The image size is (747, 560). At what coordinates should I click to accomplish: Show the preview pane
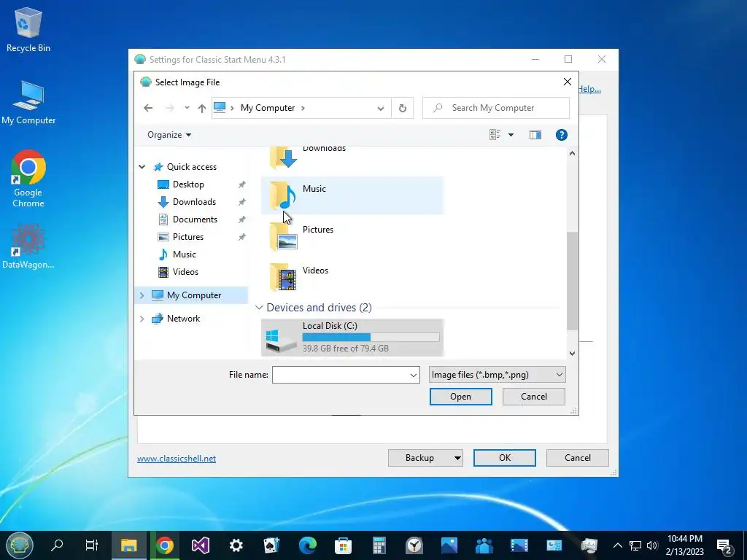click(535, 135)
